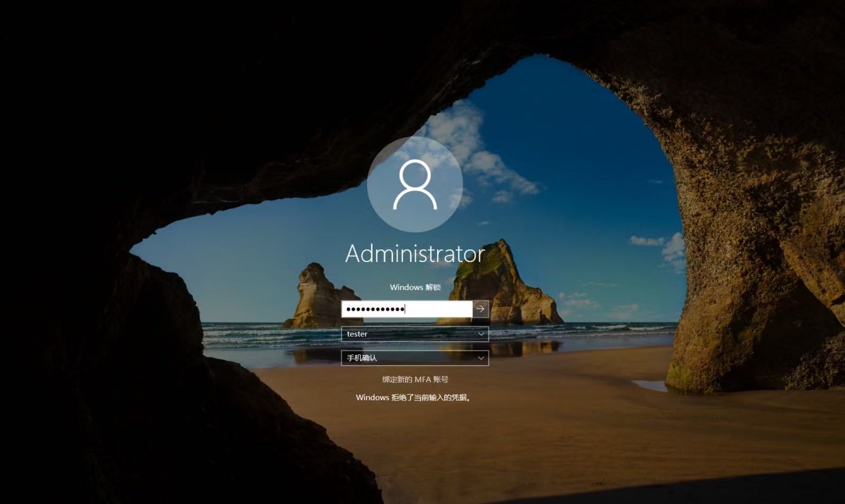This screenshot has height=504, width=845.
Task: Click the 手机确认 text label
Action: tap(362, 358)
